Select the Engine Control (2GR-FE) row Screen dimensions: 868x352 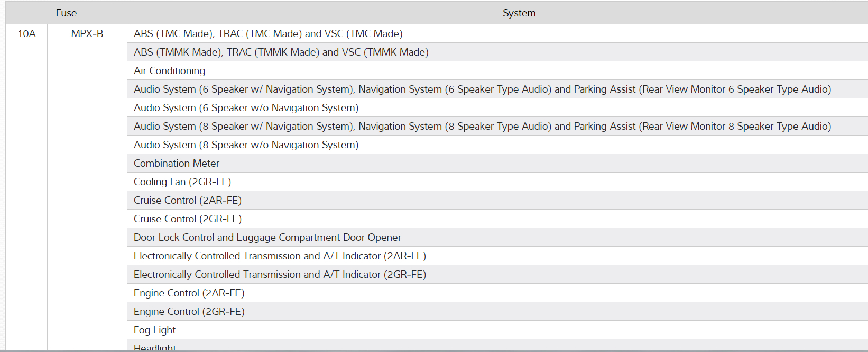(189, 311)
